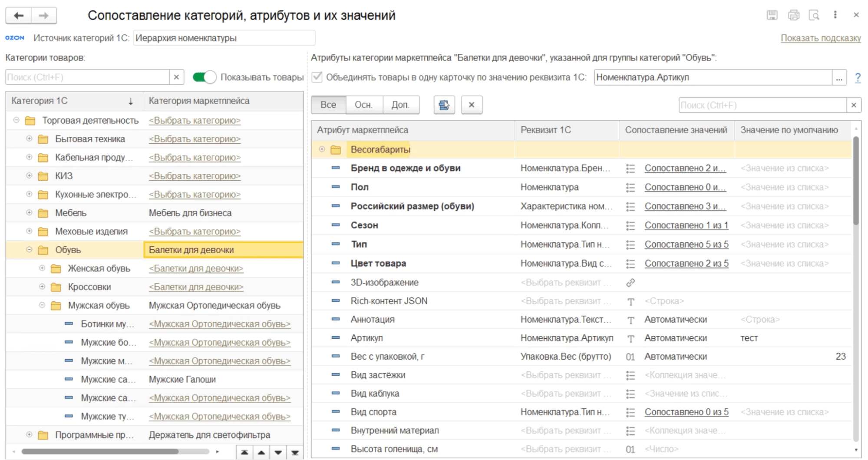Click the auto-fill attributes icon button
This screenshot has height=460, width=868.
444,105
